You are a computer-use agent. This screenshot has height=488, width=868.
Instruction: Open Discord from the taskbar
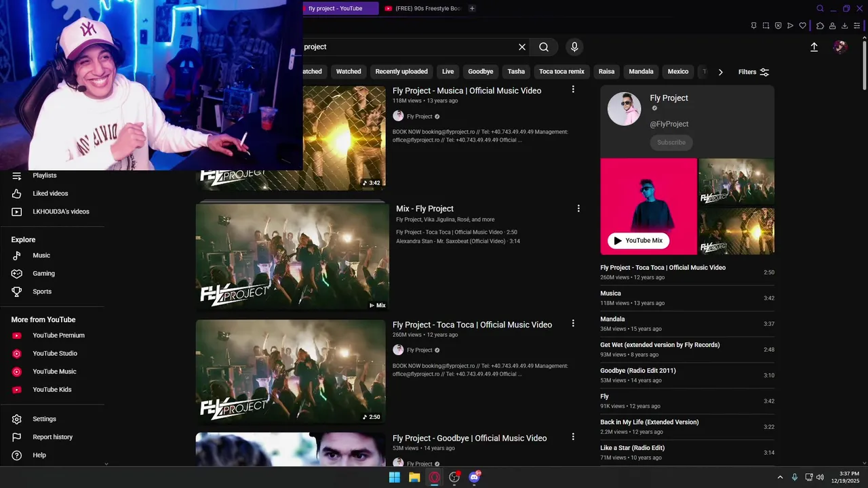[475, 477]
